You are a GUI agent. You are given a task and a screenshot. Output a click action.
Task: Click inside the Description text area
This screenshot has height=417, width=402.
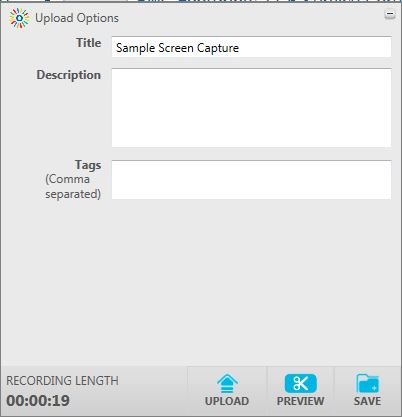point(251,108)
